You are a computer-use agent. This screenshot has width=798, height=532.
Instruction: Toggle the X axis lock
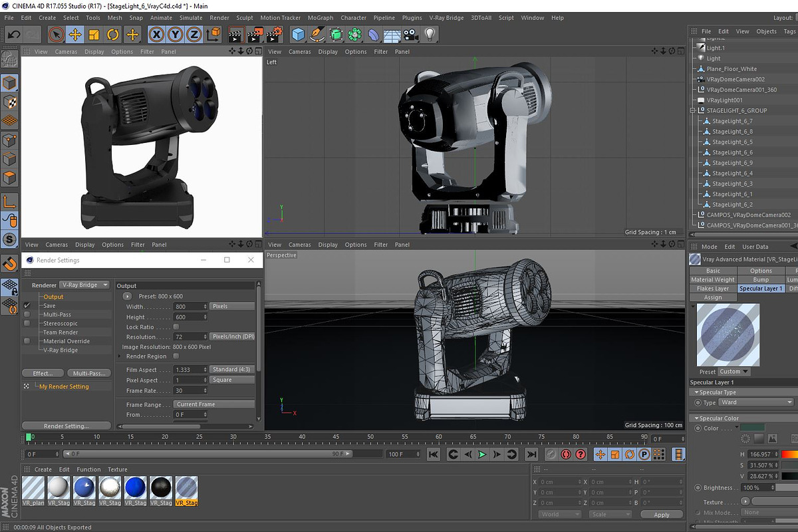point(156,35)
